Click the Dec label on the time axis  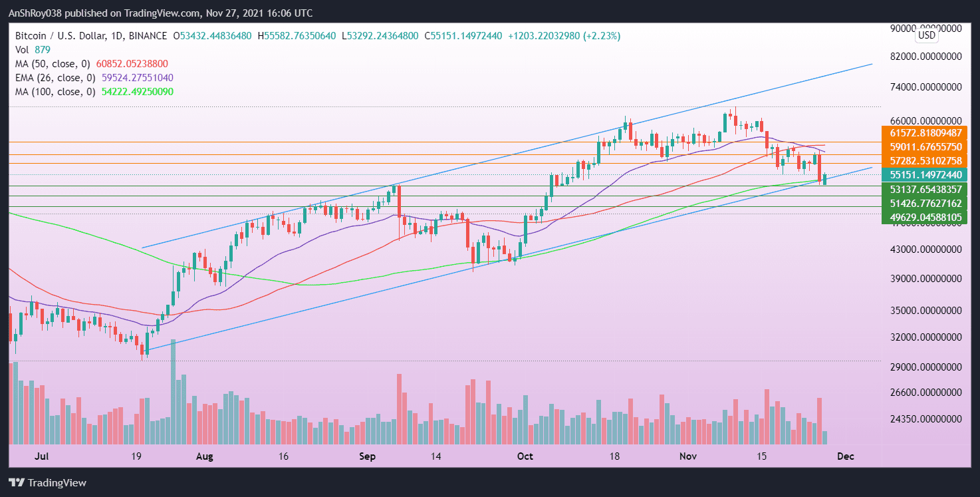coord(845,456)
